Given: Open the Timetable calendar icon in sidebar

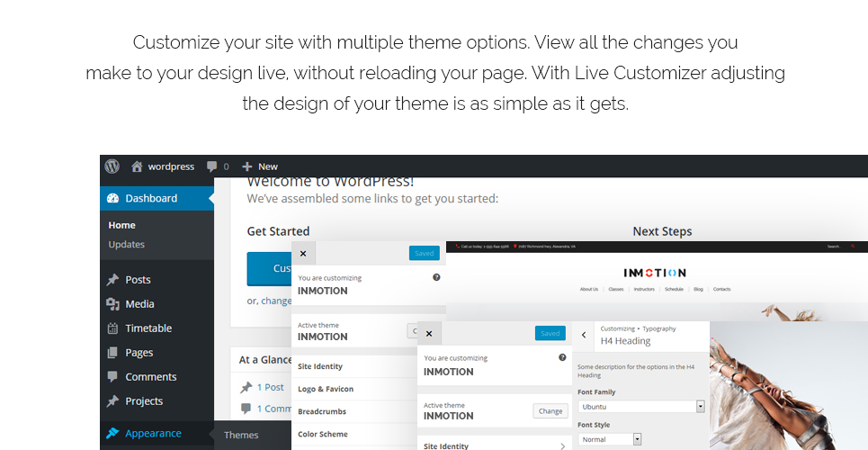Looking at the screenshot, I should point(113,328).
